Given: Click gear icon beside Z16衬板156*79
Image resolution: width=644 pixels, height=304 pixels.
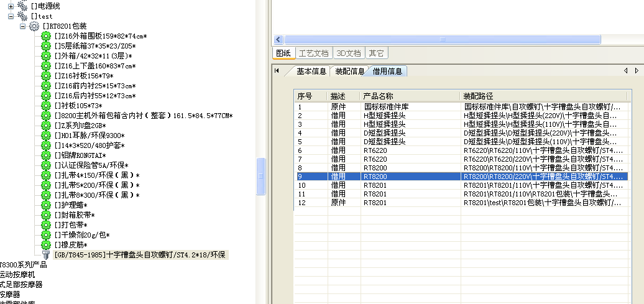Looking at the screenshot, I should pyautogui.click(x=46, y=76).
